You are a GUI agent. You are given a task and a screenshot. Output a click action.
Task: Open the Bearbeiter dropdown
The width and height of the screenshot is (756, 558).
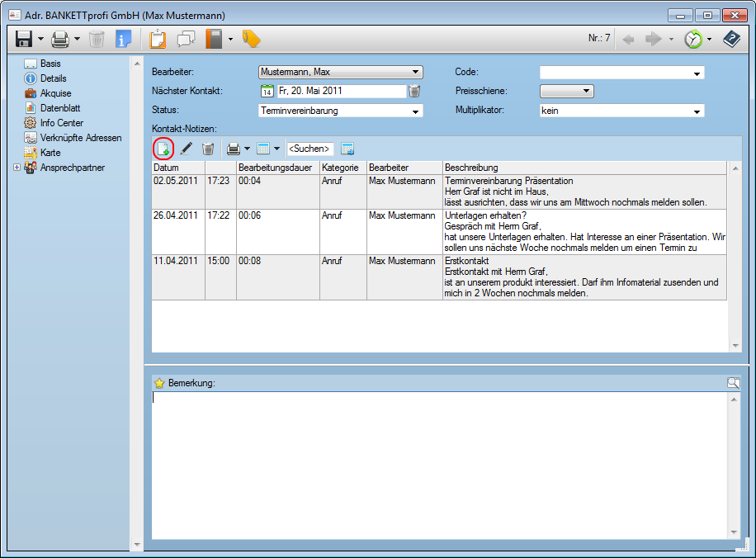tap(416, 72)
